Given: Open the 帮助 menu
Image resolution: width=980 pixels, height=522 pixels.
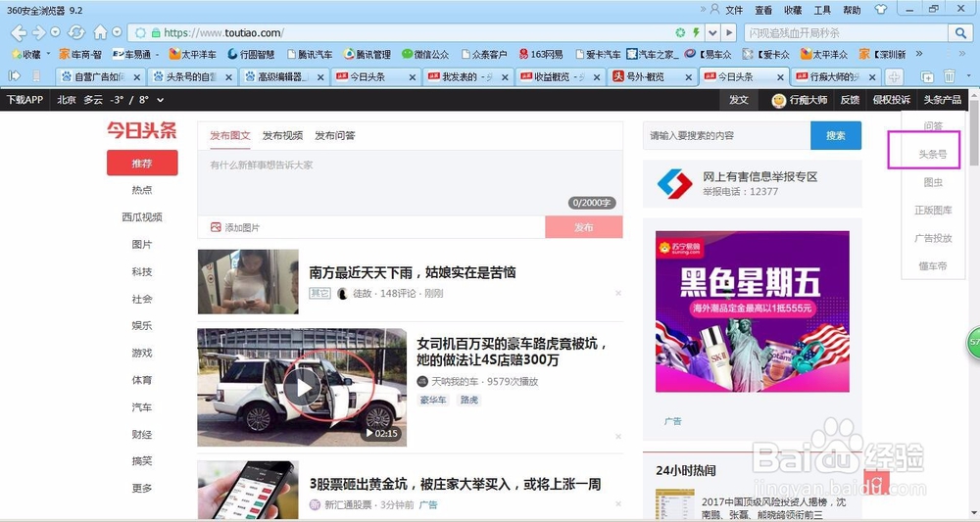Looking at the screenshot, I should click(x=852, y=10).
